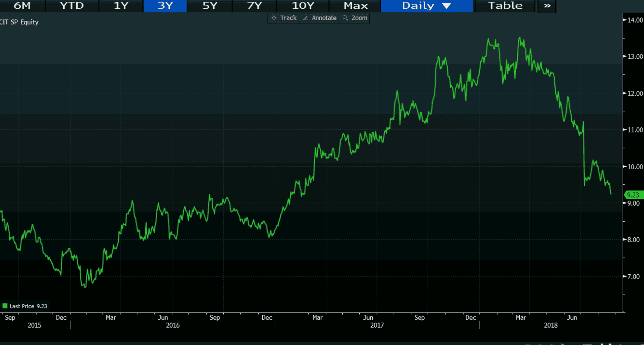
Task: Switch chart to 5Y range
Action: coord(210,6)
